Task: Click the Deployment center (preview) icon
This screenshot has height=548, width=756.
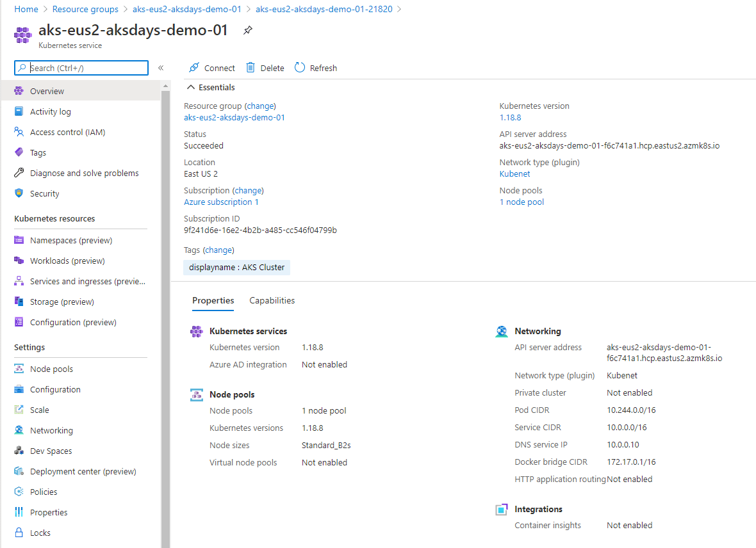Action: (x=19, y=471)
